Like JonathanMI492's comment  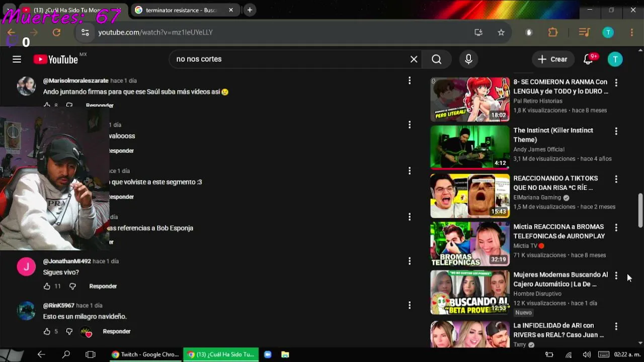pos(47,286)
